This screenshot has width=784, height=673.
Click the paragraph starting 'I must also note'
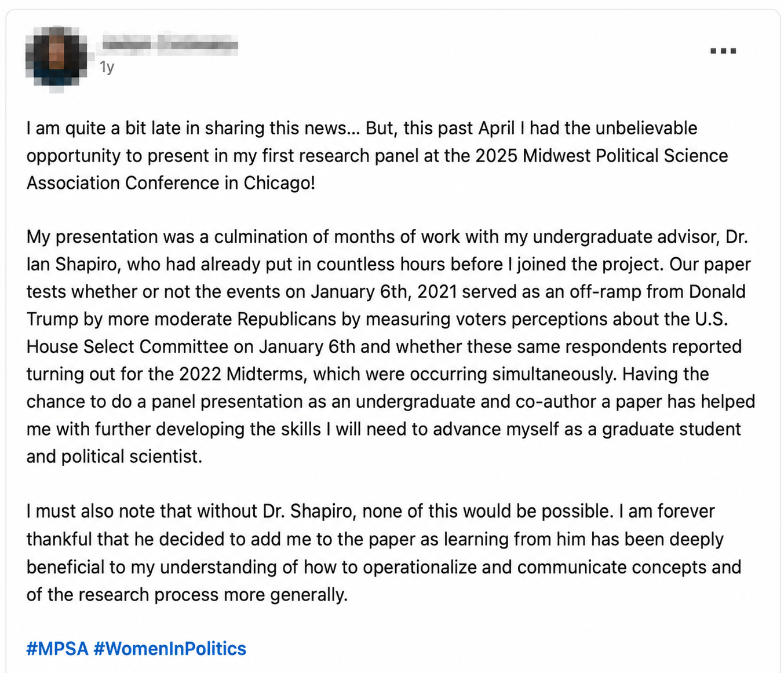[x=384, y=553]
